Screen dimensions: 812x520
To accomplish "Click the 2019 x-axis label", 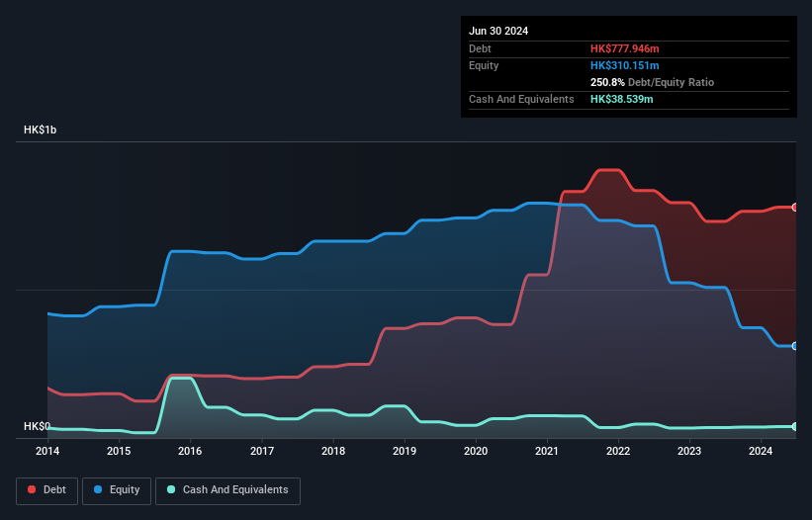I will coord(405,451).
